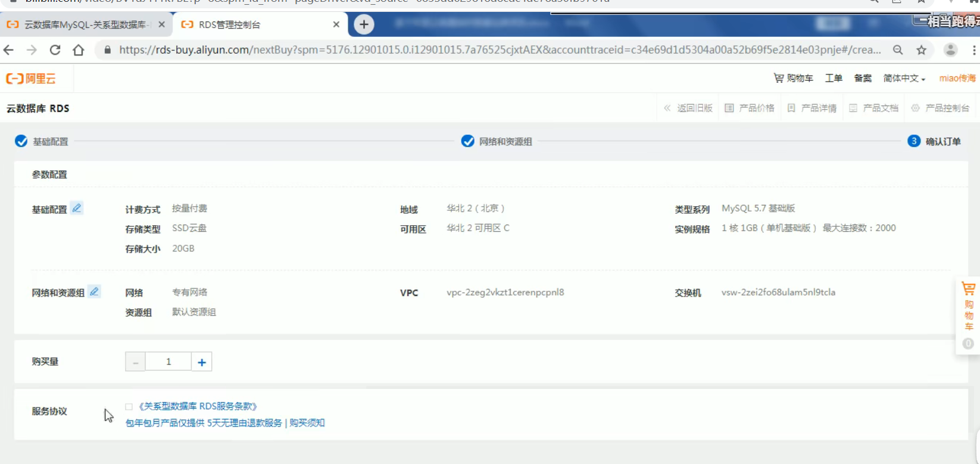This screenshot has height=464, width=980.
Task: Go to 网络和资源组 step
Action: [x=497, y=141]
